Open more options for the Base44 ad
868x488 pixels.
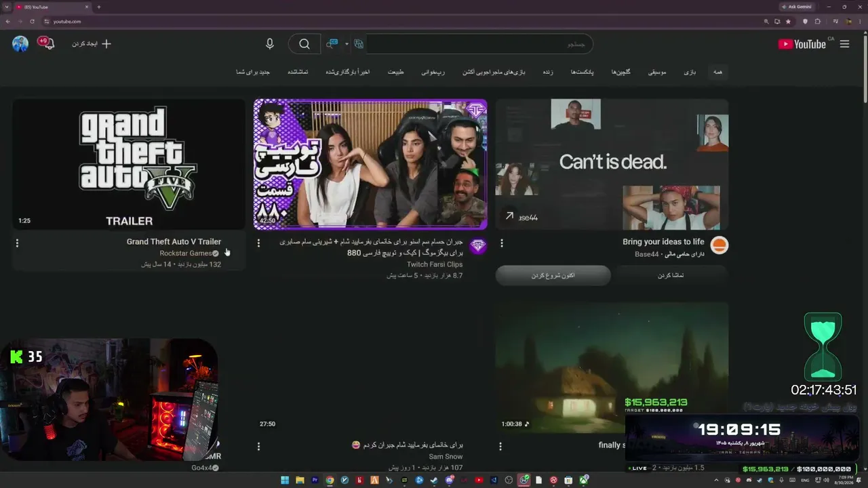pos(502,243)
